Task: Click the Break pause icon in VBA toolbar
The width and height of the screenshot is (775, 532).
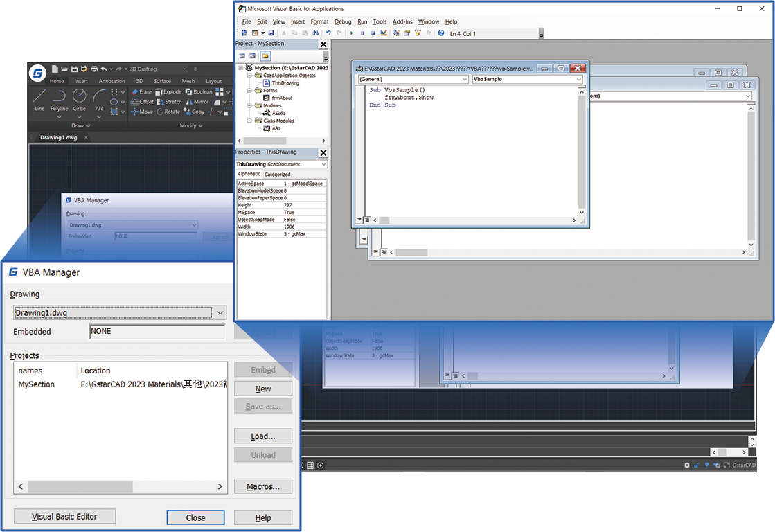Action: (x=362, y=33)
